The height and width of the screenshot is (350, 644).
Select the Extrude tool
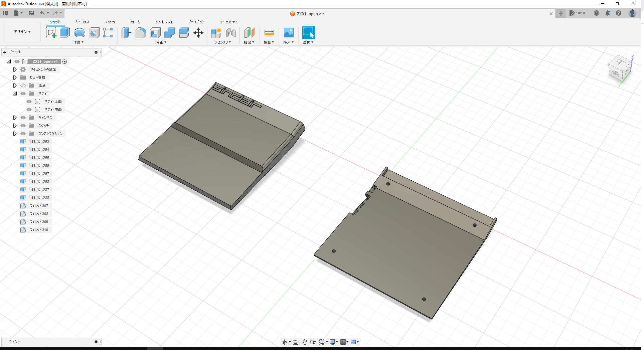point(65,33)
